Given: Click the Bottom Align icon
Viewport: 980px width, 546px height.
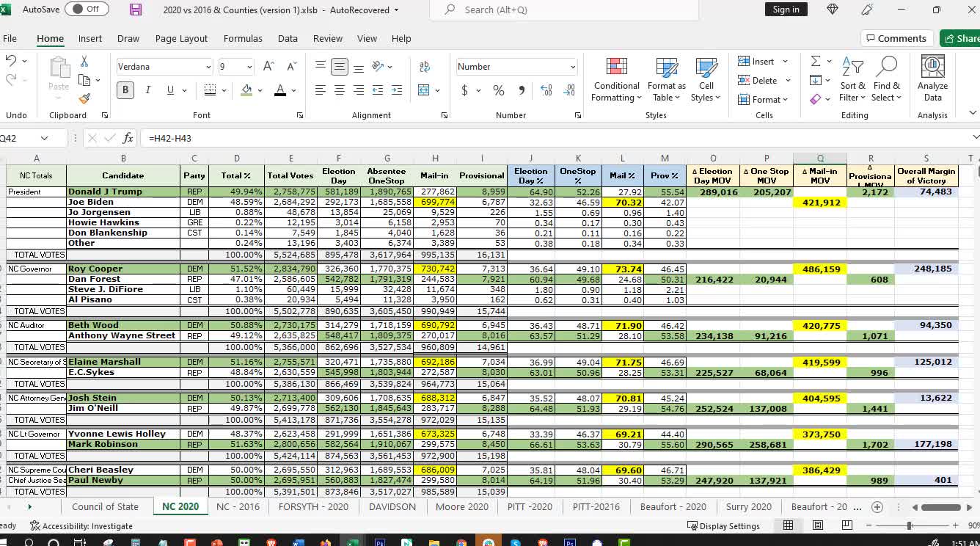Looking at the screenshot, I should click(359, 67).
